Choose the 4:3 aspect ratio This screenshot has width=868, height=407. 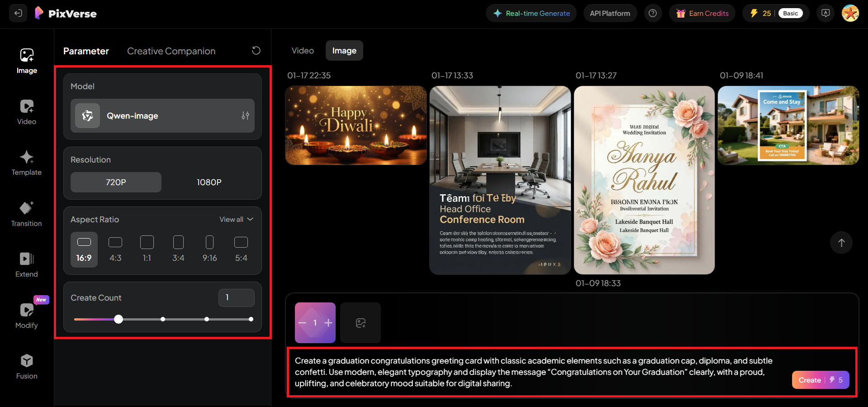(x=115, y=249)
